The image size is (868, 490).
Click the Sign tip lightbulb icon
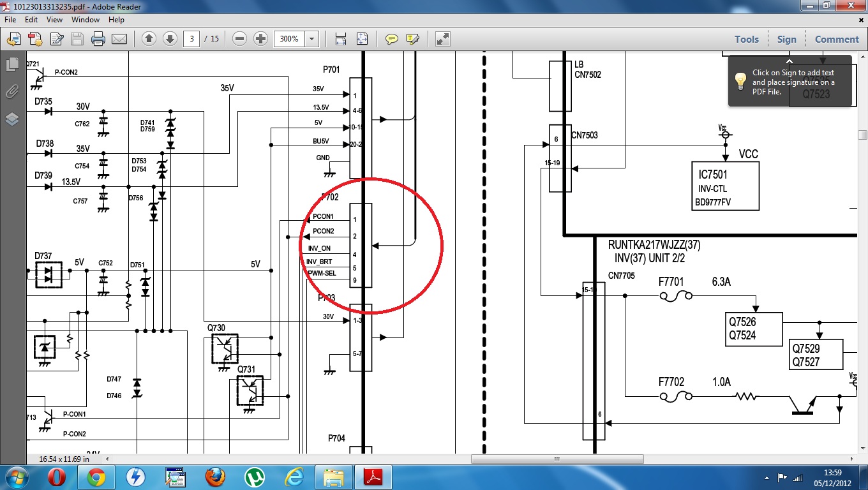[740, 81]
